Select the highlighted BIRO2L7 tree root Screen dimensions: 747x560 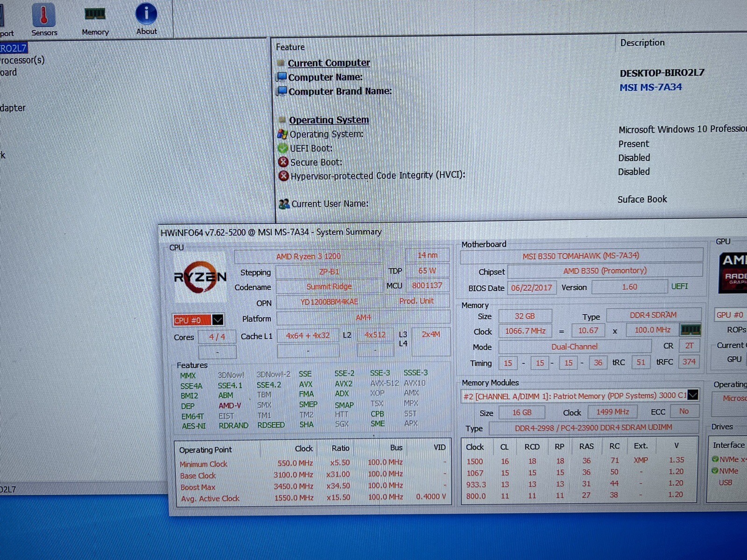point(14,48)
